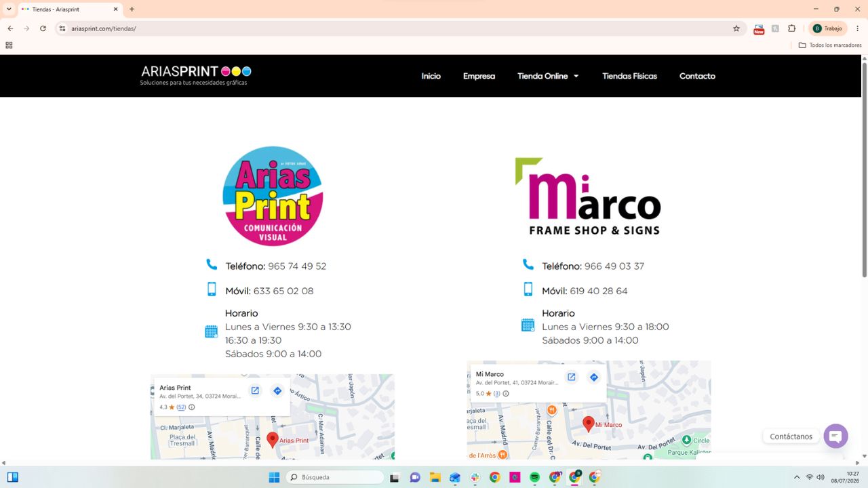Click the calendar icon beside Arias Print Horario

pos(212,331)
